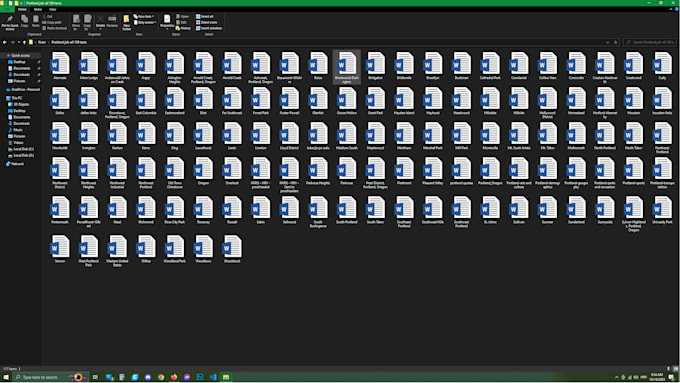This screenshot has width=680, height=383.
Task: Select the Woodstock Word file
Action: 232,249
